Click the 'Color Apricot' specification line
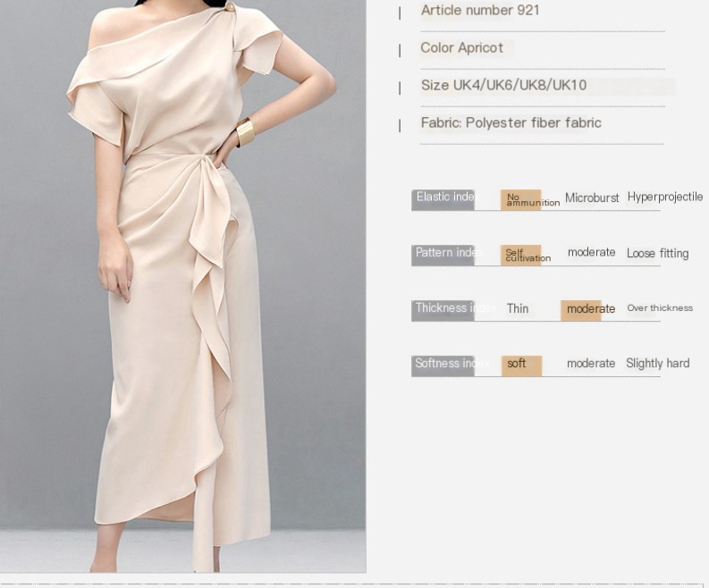This screenshot has width=709, height=588. 461,48
